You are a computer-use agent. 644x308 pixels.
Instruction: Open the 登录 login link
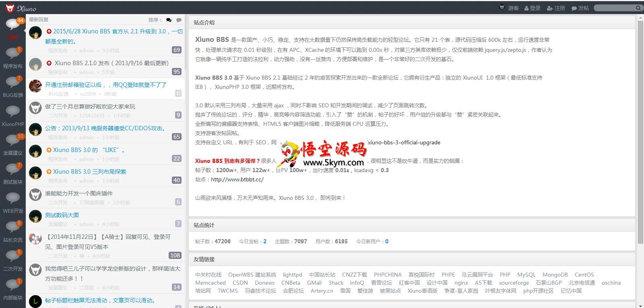(533, 8)
